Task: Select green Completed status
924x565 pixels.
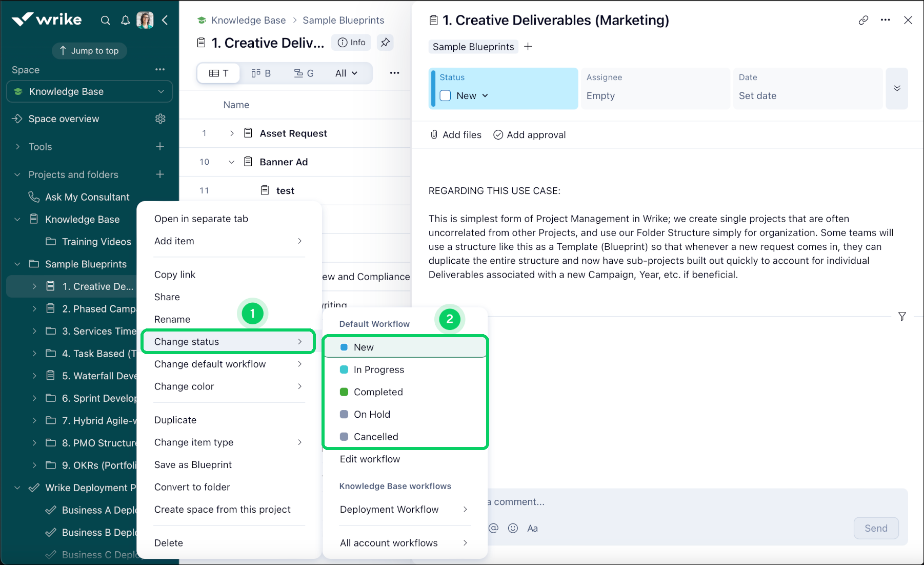Action: (x=378, y=392)
